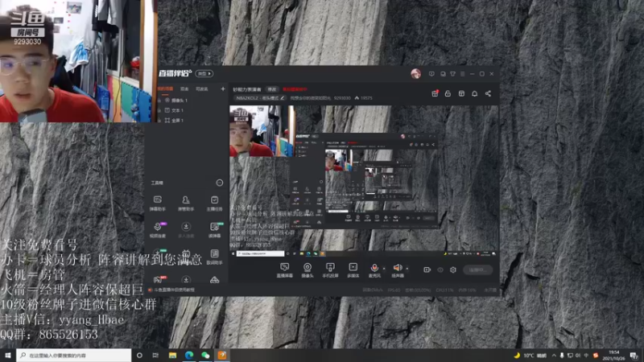The height and width of the screenshot is (362, 644).
Task: Click the webcam thumbnail in preview
Action: (x=262, y=131)
